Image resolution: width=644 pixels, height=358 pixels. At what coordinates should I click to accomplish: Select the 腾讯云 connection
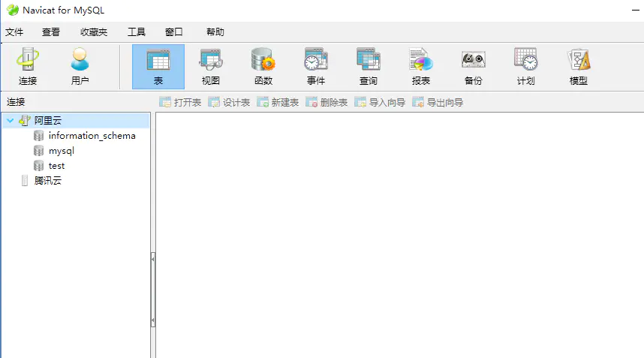(x=47, y=181)
